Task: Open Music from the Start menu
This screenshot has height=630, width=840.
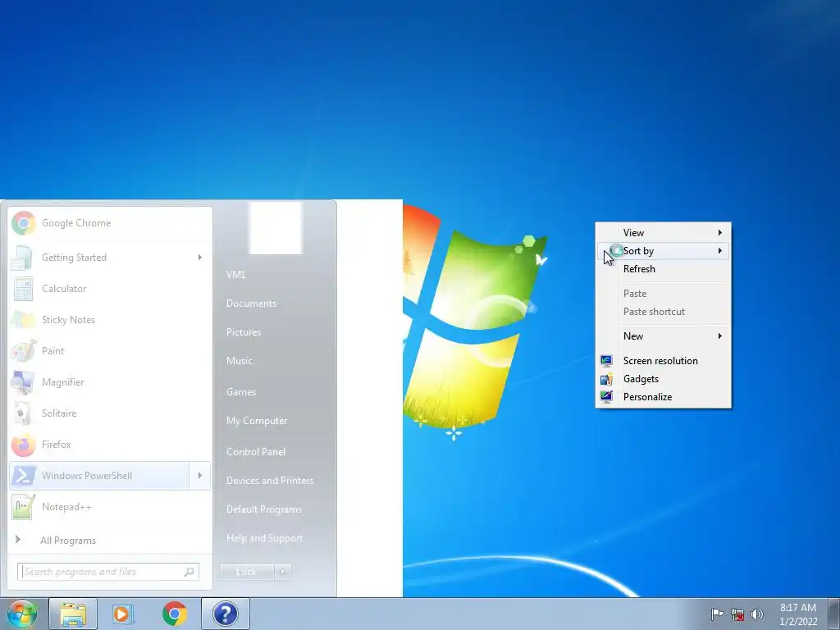Action: pos(240,361)
